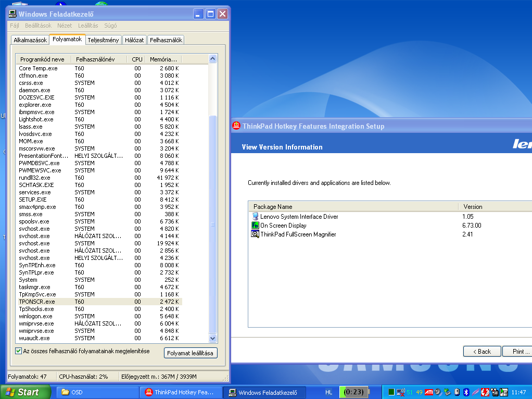The height and width of the screenshot is (399, 532).
Task: Switch to Windows Feladatkezelő taskbar button
Action: (x=264, y=392)
